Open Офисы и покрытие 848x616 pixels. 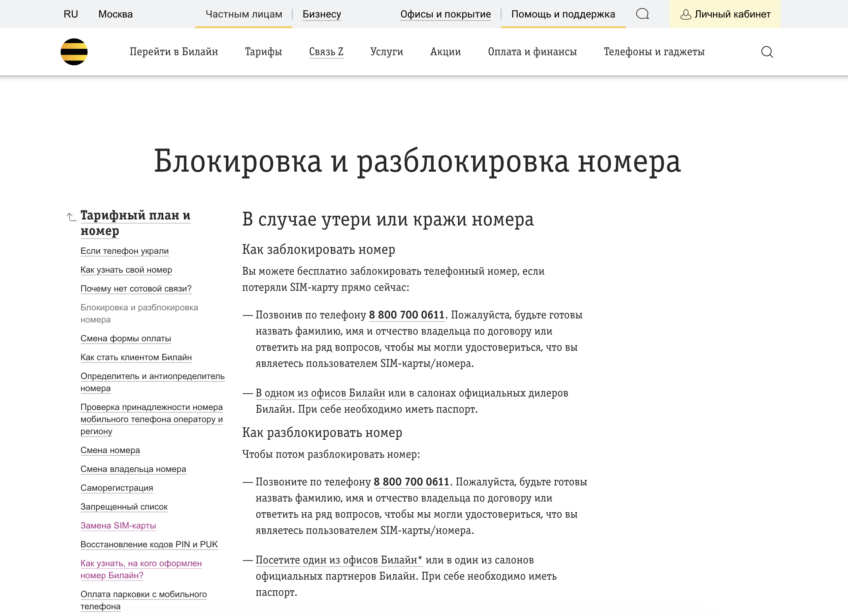446,14
